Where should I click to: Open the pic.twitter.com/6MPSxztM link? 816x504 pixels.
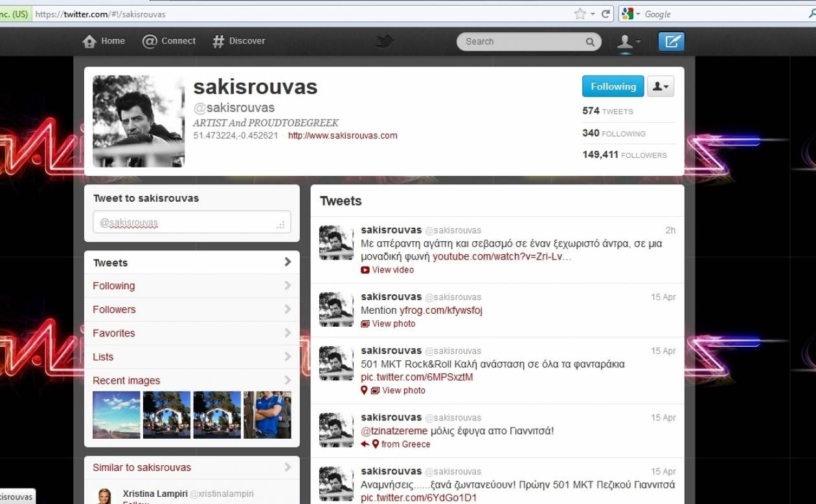417,377
